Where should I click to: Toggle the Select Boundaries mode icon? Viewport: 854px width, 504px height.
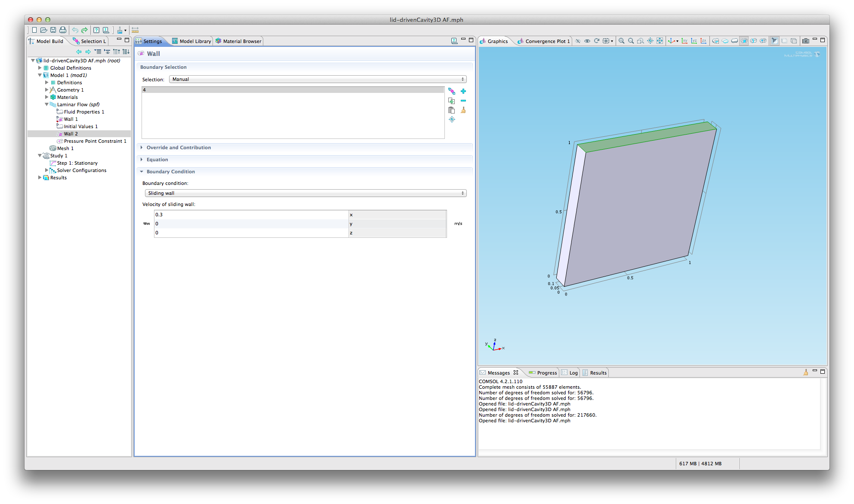click(744, 41)
